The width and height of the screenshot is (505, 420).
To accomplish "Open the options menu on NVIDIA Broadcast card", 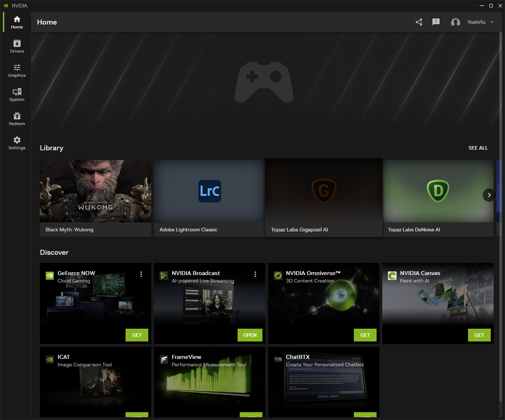I will 255,274.
